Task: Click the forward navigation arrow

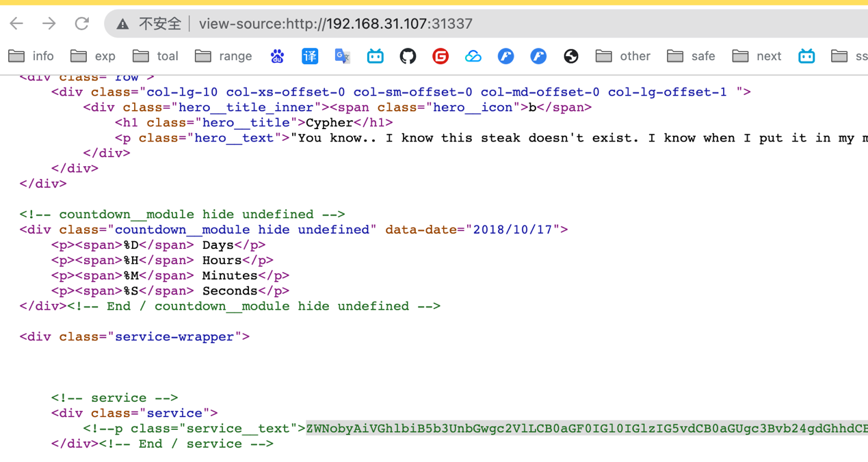Action: click(x=49, y=24)
